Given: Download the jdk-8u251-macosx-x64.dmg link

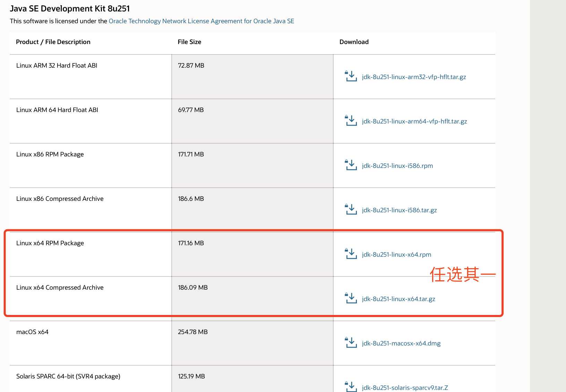Looking at the screenshot, I should coord(401,343).
